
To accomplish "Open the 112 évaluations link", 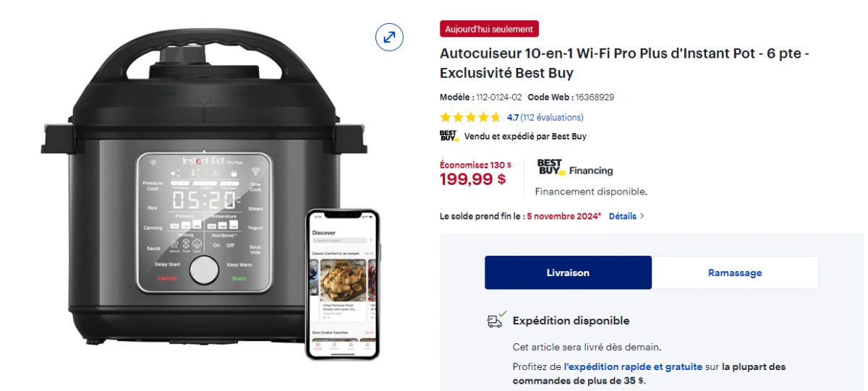I will 552,117.
